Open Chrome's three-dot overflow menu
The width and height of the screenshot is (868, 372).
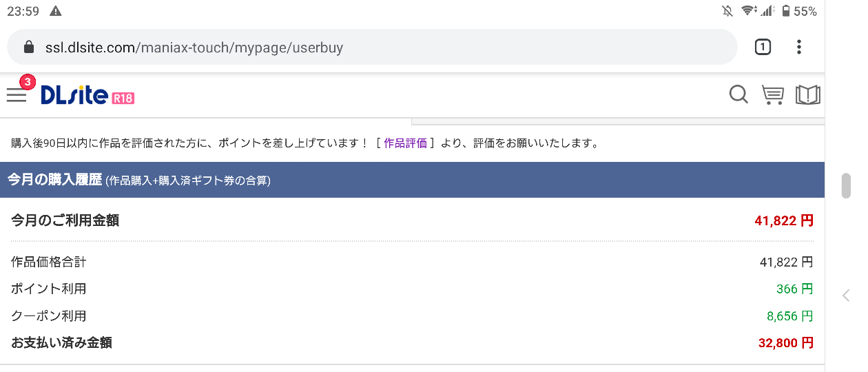798,48
